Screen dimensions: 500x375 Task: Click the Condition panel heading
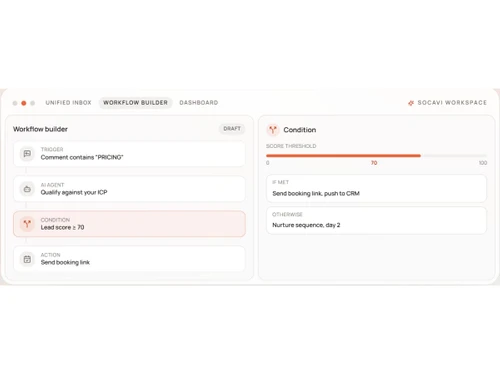[300, 130]
